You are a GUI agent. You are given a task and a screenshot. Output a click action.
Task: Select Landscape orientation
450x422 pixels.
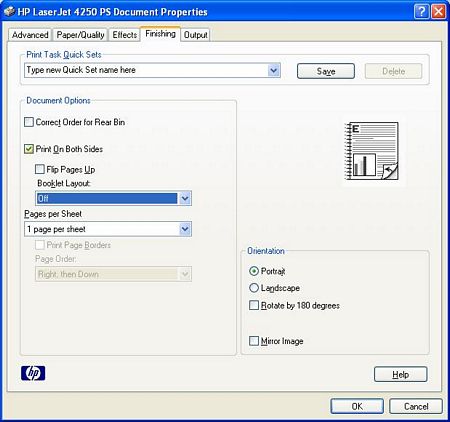[x=254, y=288]
